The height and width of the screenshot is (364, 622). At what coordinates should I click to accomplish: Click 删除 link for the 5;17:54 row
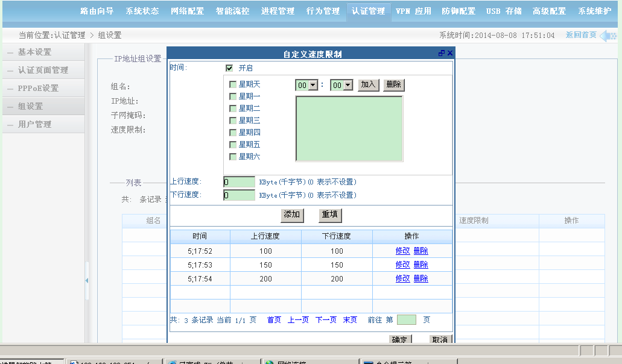(420, 278)
